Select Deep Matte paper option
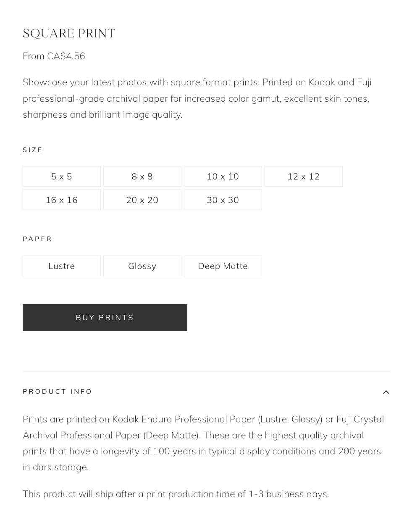The height and width of the screenshot is (522, 420). point(223,266)
